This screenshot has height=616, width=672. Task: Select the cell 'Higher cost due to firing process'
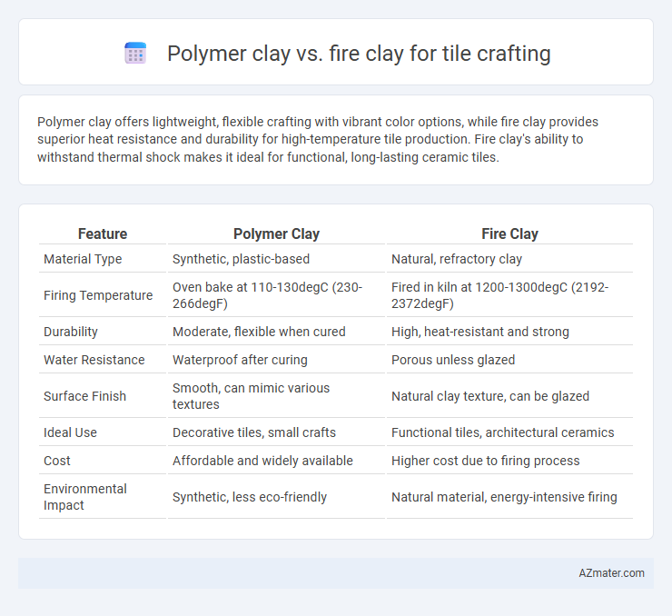click(x=486, y=461)
